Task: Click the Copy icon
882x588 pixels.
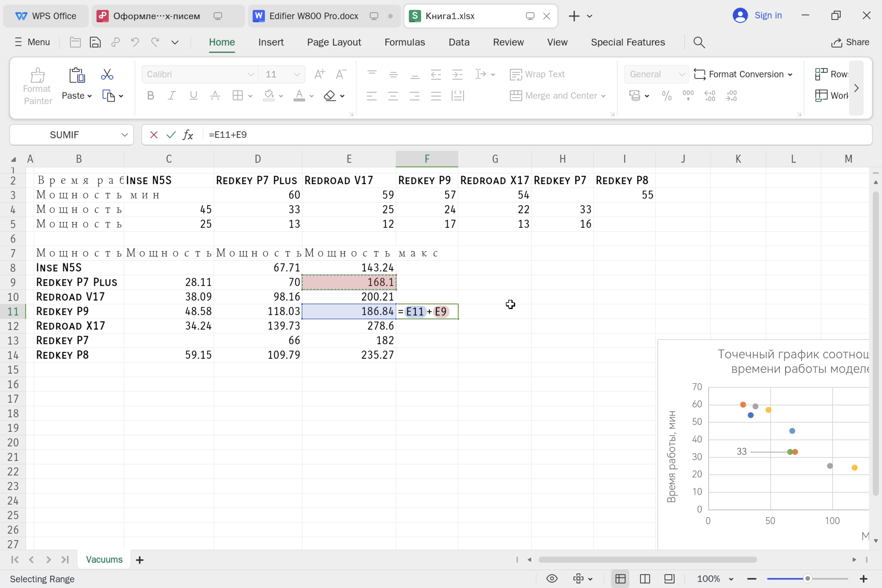Action: coord(108,96)
